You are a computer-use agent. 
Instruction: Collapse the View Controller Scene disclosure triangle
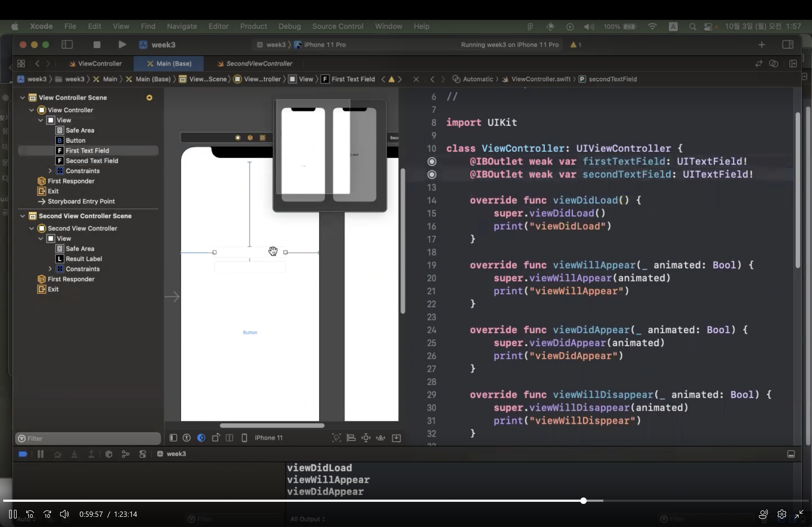coord(23,98)
